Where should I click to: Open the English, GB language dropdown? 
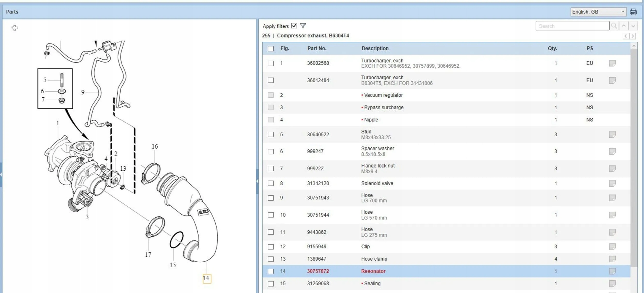tap(598, 12)
